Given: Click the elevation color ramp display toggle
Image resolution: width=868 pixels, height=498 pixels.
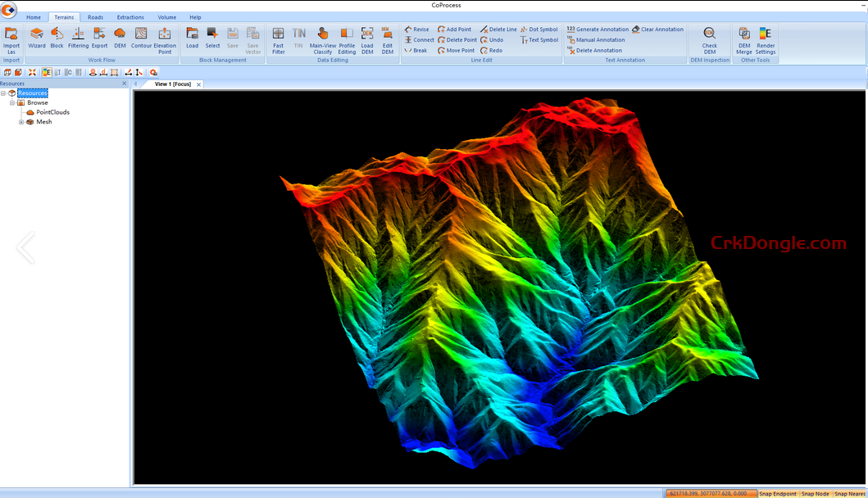Looking at the screenshot, I should [x=45, y=72].
